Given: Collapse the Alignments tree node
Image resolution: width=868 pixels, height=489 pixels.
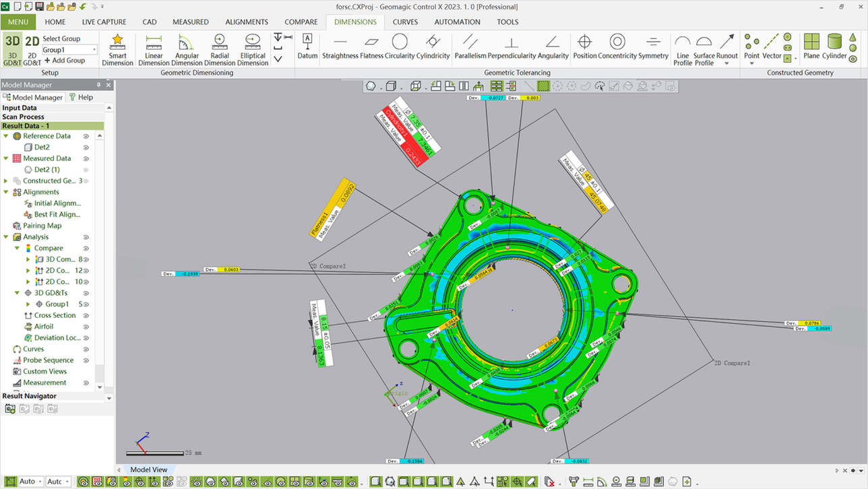Looking at the screenshot, I should click(6, 192).
